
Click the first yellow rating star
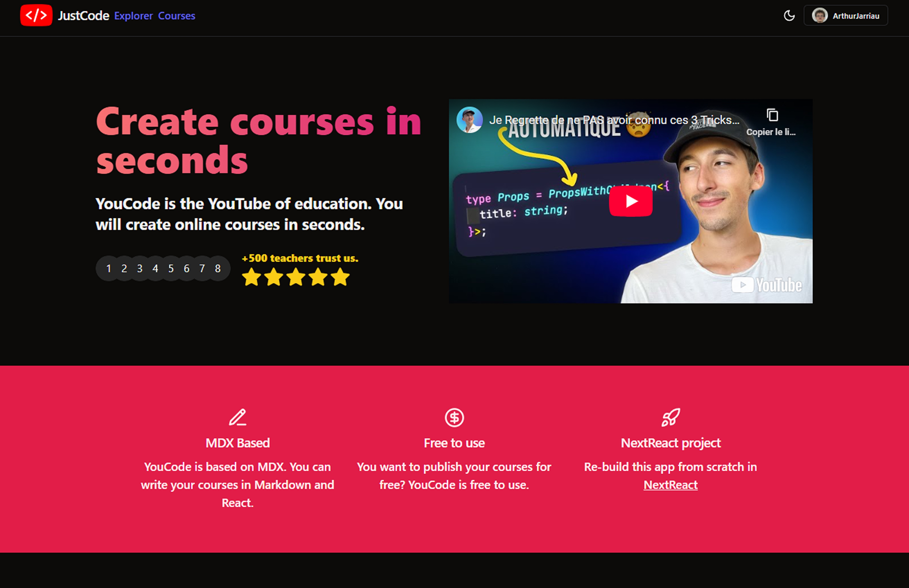252,277
